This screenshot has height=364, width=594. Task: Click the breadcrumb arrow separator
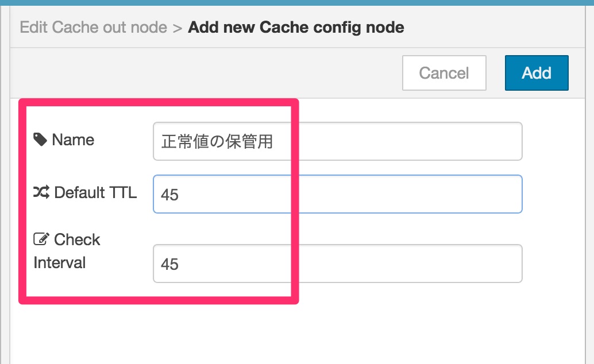pos(178,28)
